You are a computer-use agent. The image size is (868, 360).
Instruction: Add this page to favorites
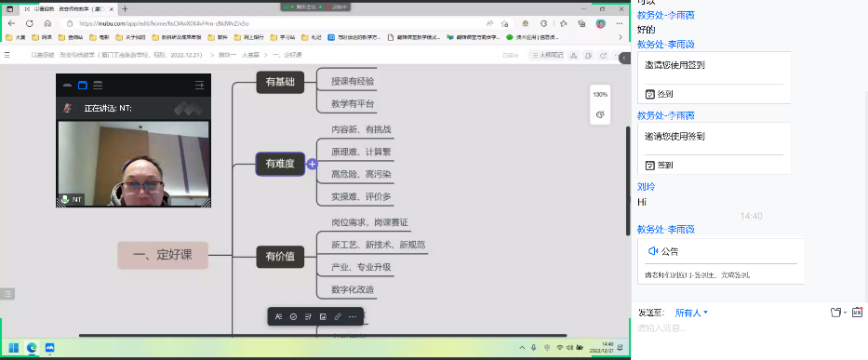click(x=505, y=24)
